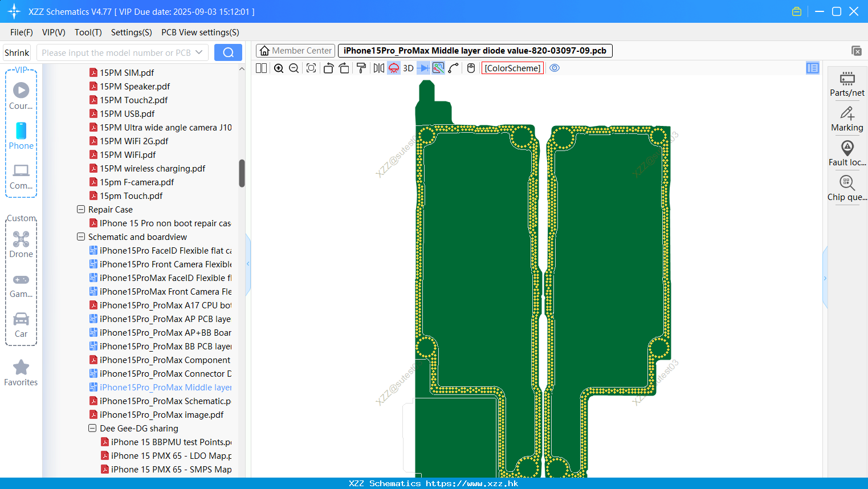Collapse the Dee Gee-DG sharing folder
This screenshot has height=489, width=868.
[92, 428]
